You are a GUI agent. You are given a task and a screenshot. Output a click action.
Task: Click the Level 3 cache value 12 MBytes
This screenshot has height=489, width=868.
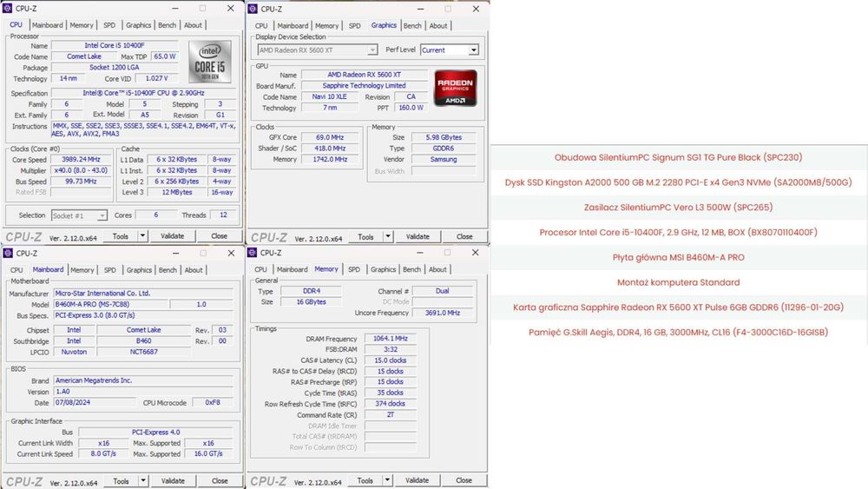[x=177, y=192]
